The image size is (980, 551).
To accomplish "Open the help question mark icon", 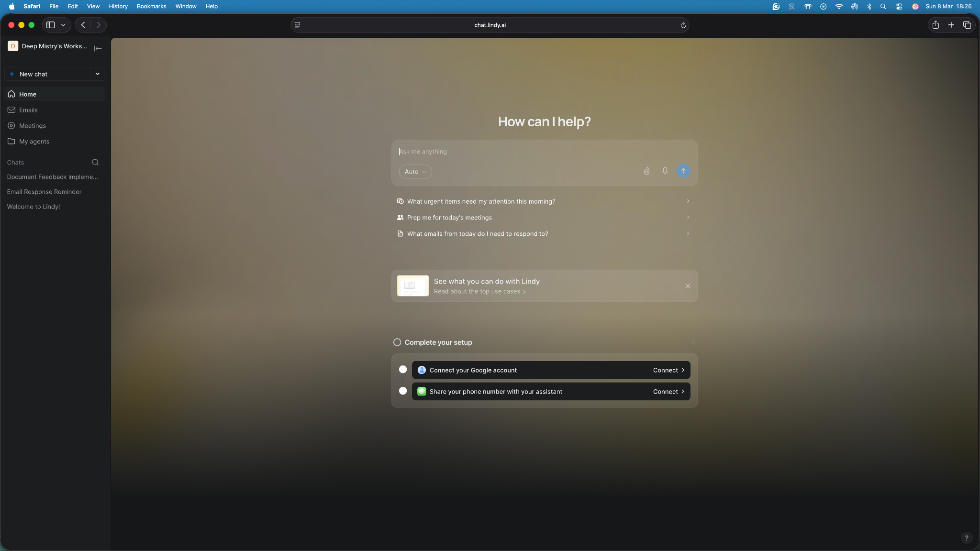I will click(x=966, y=538).
